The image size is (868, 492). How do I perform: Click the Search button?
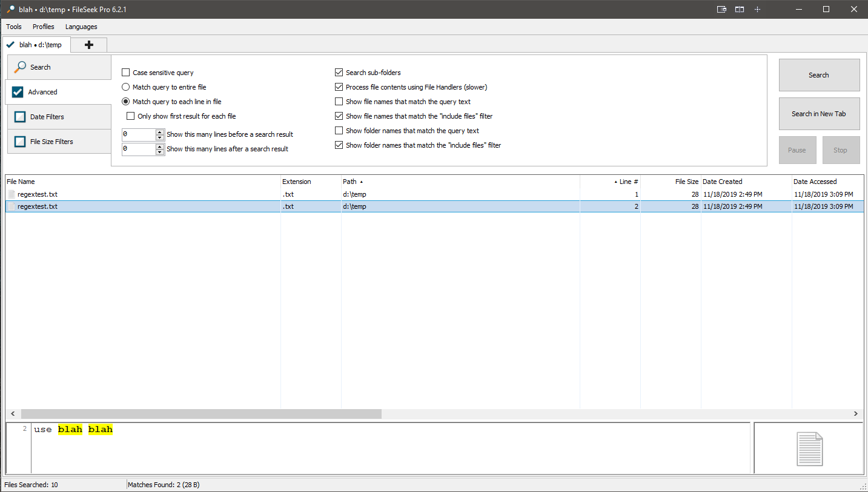pyautogui.click(x=819, y=75)
